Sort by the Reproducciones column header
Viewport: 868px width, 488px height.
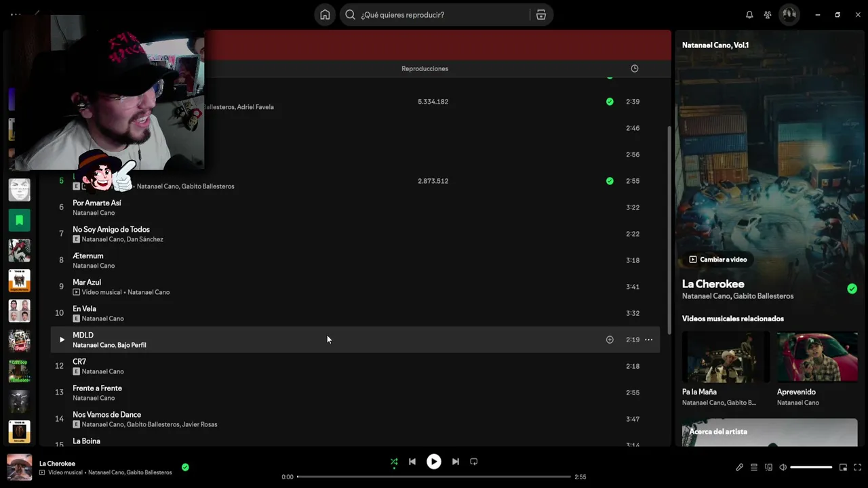425,68
